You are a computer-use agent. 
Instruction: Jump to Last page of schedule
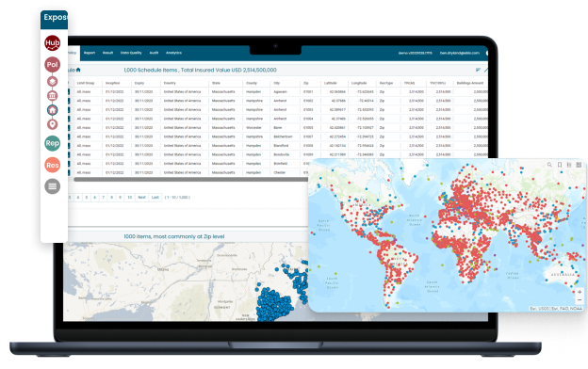[x=155, y=197]
